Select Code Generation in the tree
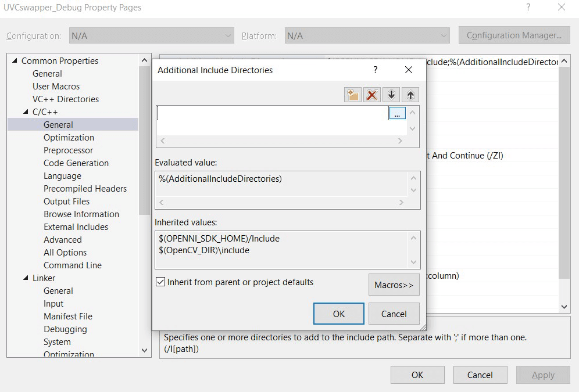The image size is (579, 392). 76,163
